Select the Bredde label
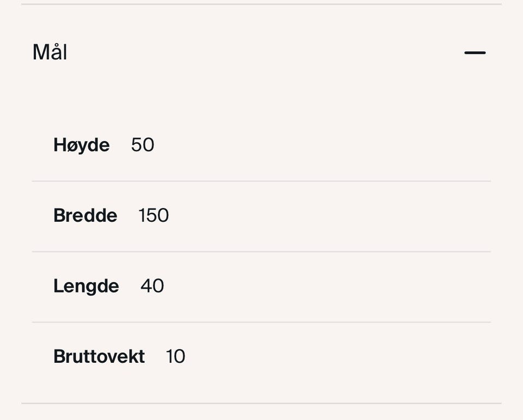Viewport: 523px width, 420px height. pyautogui.click(x=86, y=216)
